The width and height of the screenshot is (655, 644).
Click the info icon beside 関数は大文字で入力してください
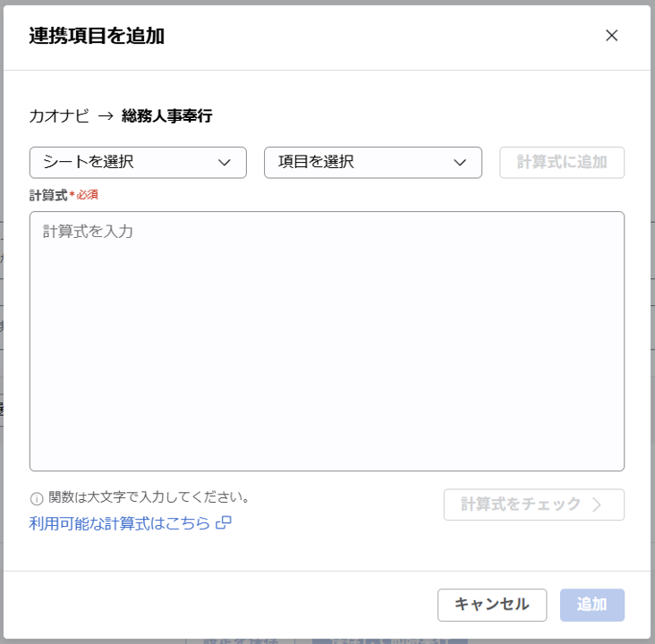pos(37,498)
